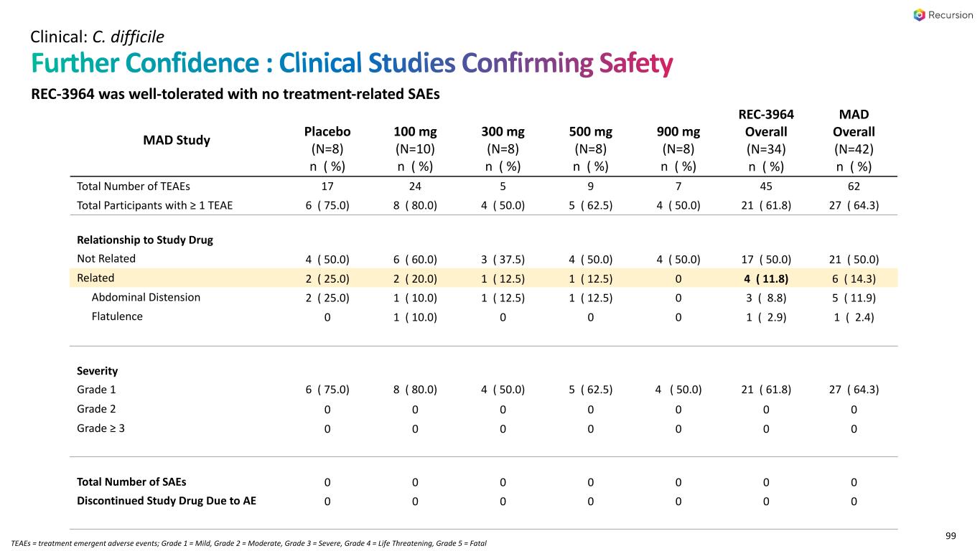Select the 100 mg column header
The image size is (980, 551).
pos(415,131)
